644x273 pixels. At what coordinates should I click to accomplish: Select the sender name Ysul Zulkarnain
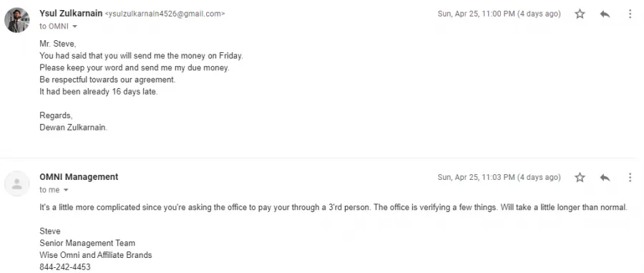71,13
